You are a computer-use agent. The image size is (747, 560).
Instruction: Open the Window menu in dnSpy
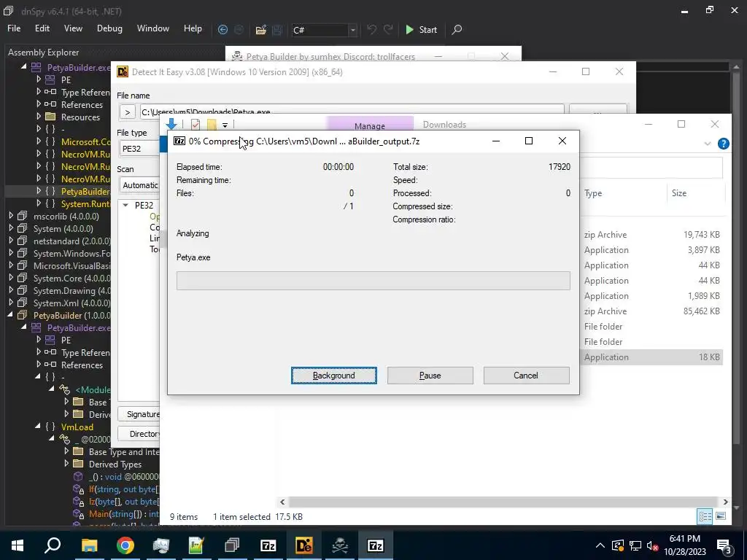tap(153, 28)
